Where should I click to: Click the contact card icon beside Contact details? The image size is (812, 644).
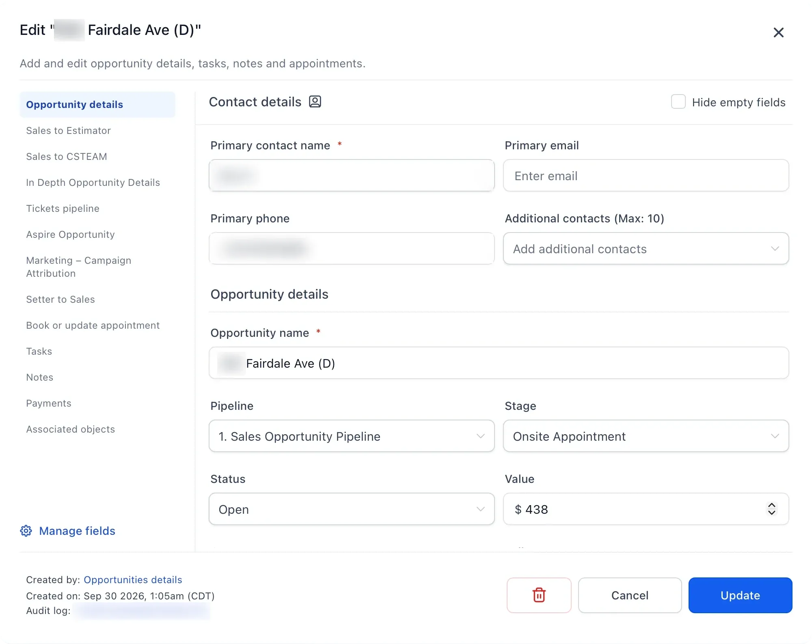(x=315, y=101)
